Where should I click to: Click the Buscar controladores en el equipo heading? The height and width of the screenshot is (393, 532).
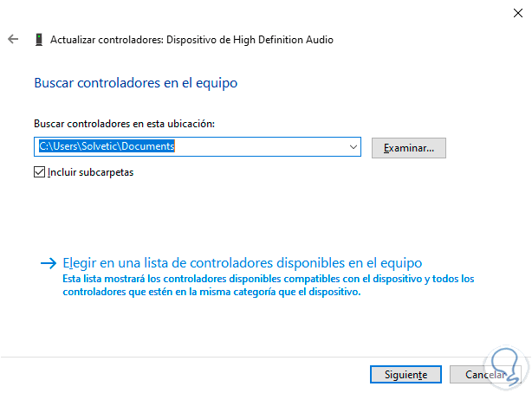[x=135, y=83]
